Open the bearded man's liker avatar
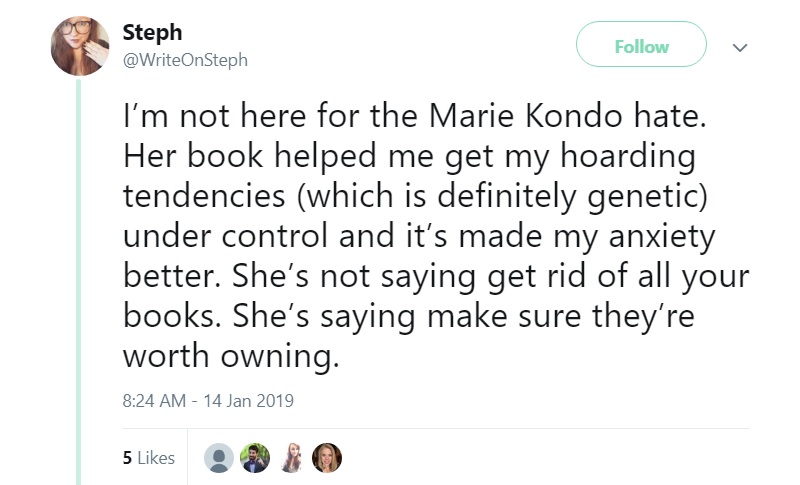 [x=255, y=458]
